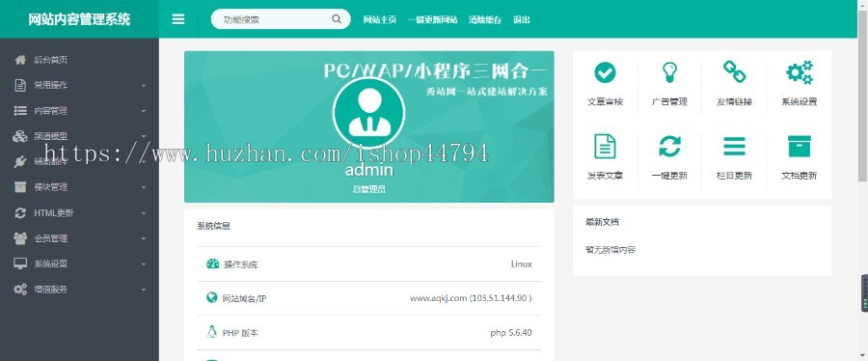Screen dimensions: 868x361
Task: Click the users icon beside 会员管理
Action: point(20,238)
